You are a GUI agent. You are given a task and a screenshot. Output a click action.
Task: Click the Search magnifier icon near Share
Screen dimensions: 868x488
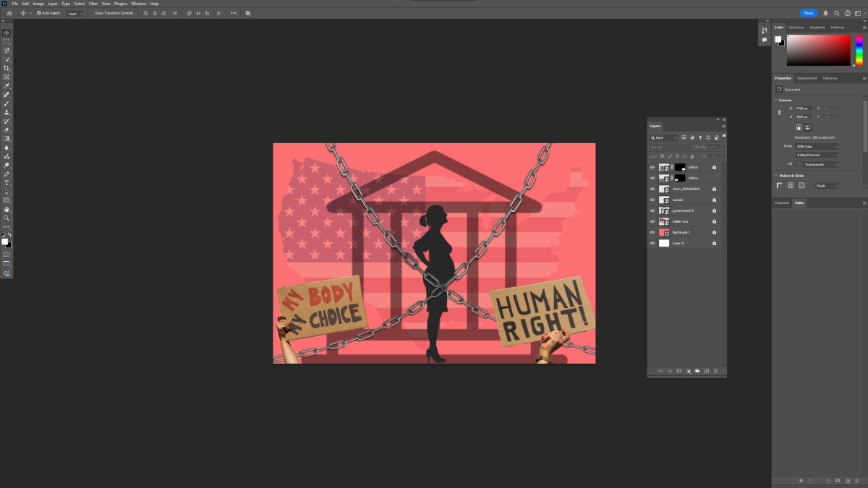coord(837,13)
